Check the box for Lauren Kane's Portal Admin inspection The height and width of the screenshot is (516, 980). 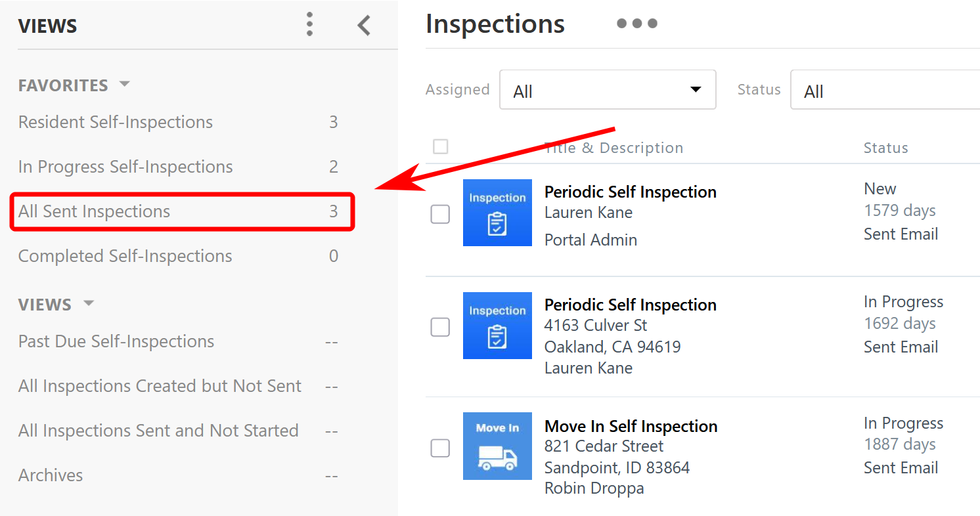coord(440,214)
